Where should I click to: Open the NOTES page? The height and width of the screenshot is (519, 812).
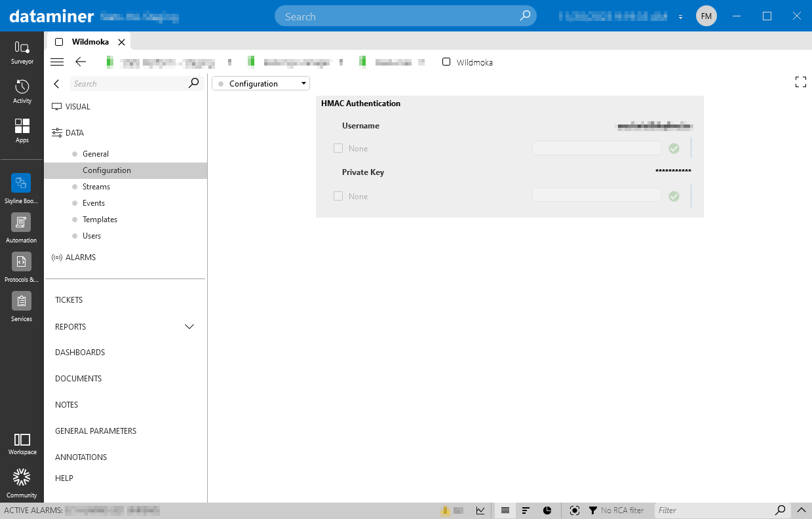click(x=67, y=405)
